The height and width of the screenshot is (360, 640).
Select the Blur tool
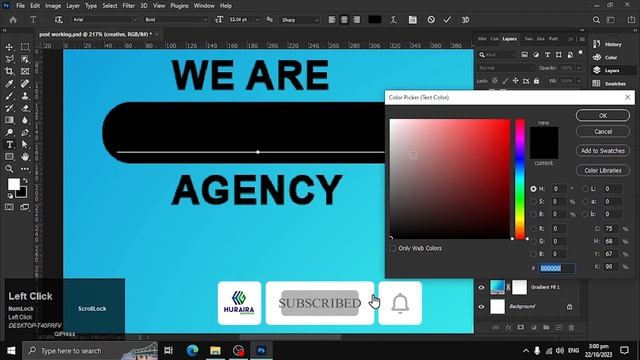25,120
